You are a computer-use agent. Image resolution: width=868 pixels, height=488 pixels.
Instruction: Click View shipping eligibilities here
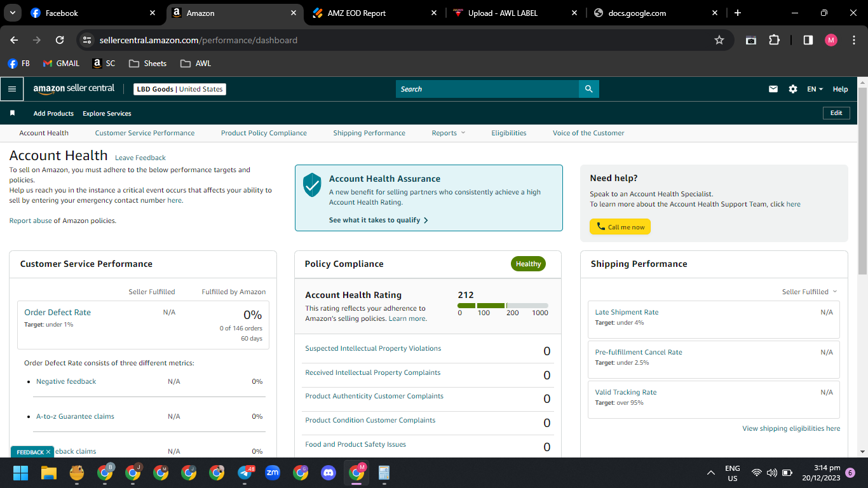pos(791,428)
